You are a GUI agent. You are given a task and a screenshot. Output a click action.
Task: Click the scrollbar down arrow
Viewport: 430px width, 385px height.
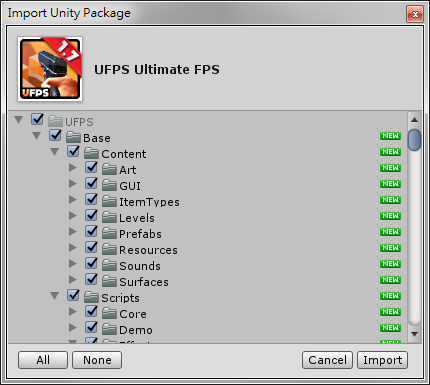(x=414, y=334)
